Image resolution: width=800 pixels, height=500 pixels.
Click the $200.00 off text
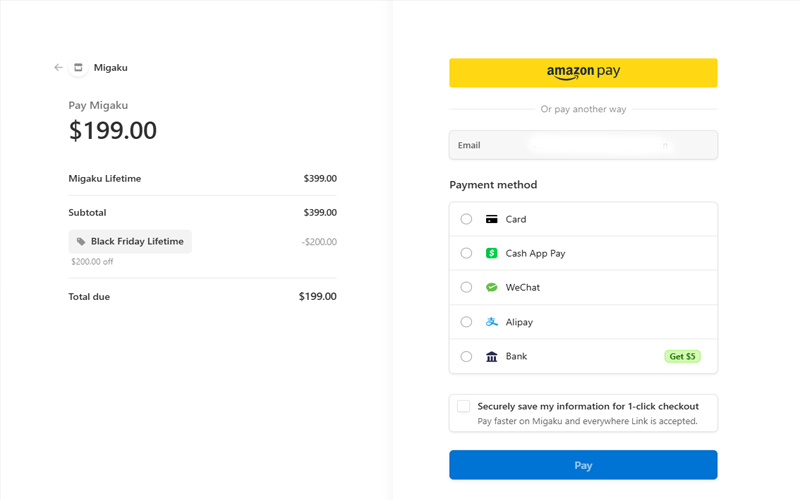[92, 262]
